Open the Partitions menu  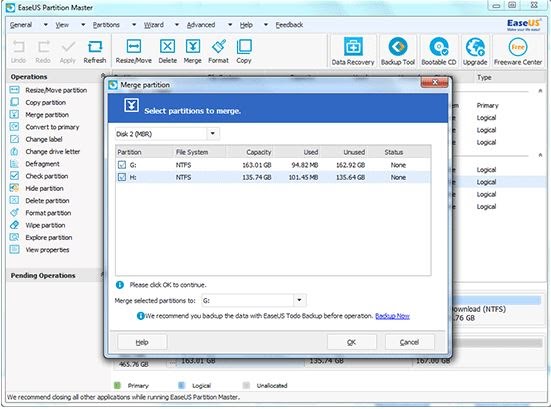click(106, 25)
